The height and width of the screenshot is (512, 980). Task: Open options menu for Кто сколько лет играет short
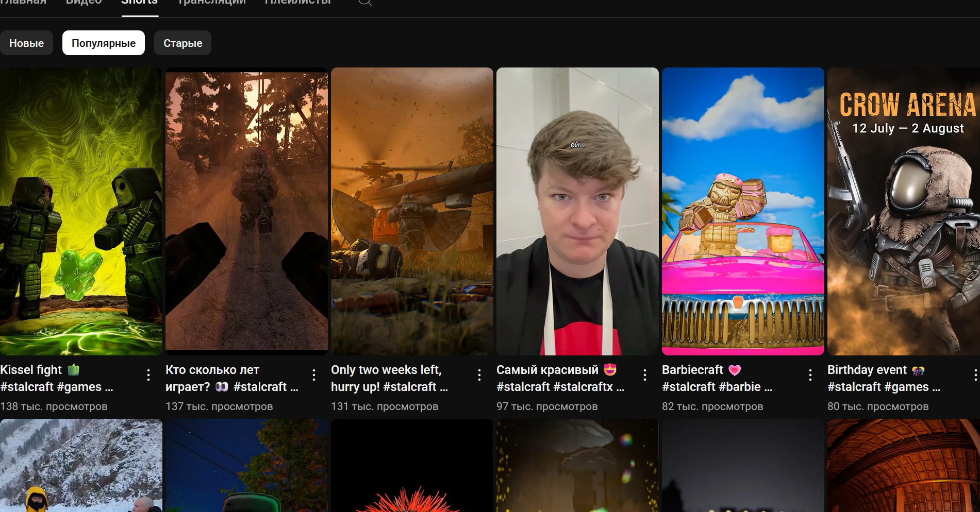click(314, 375)
